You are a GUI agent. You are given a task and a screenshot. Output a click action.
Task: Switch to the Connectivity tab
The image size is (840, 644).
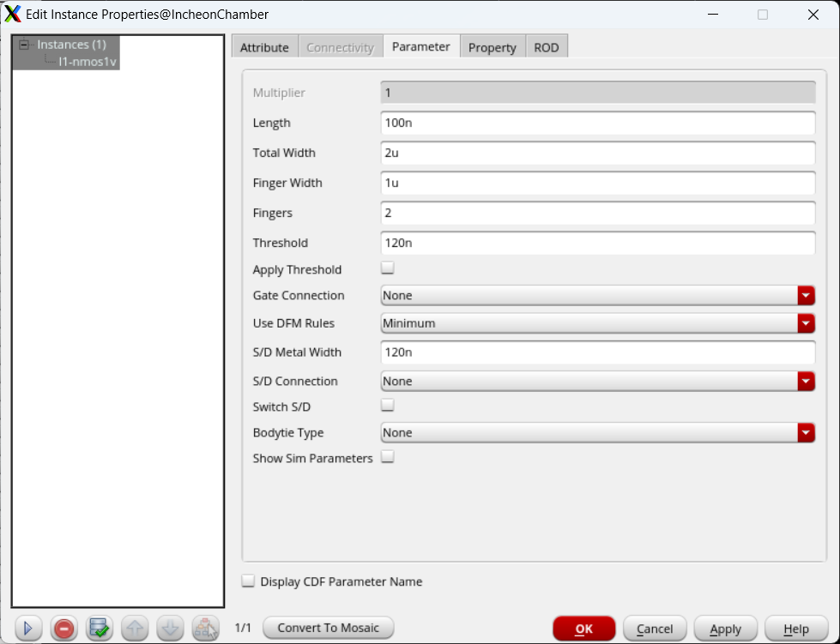(340, 47)
